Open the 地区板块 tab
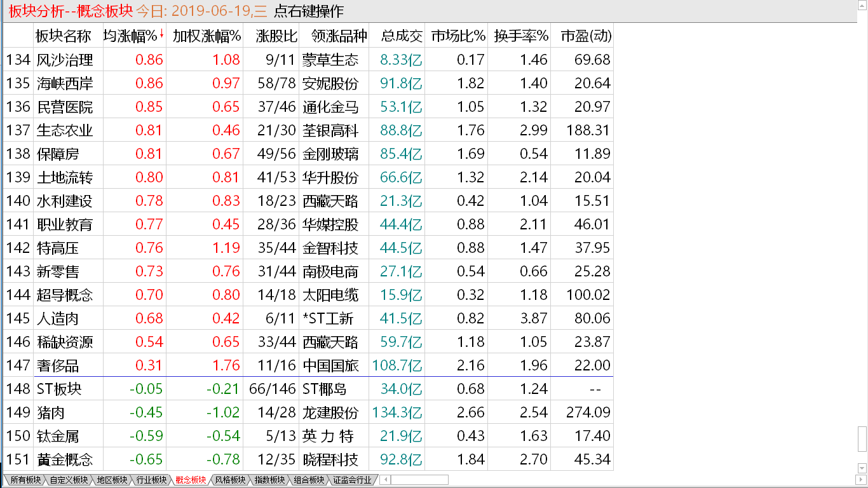The width and height of the screenshot is (868, 488). pyautogui.click(x=111, y=480)
